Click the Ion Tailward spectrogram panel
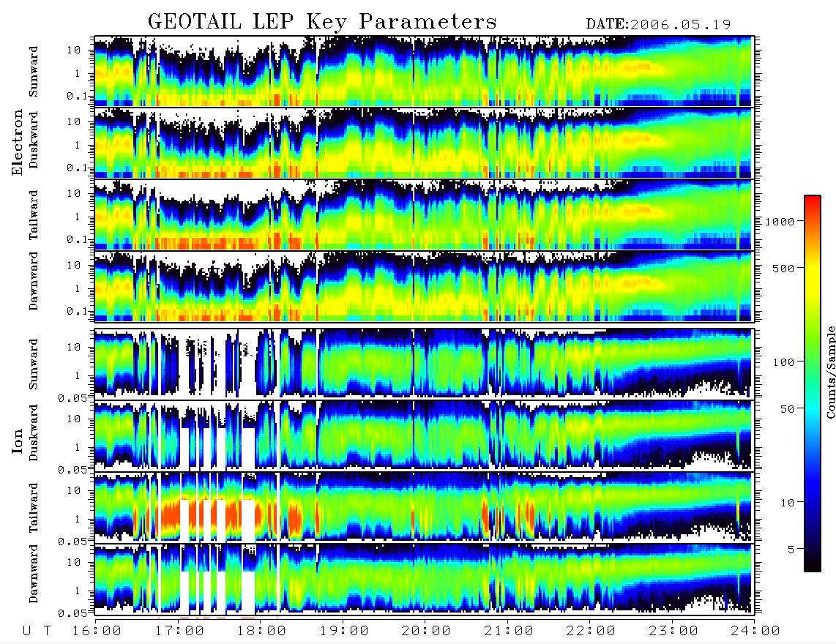 click(x=424, y=506)
